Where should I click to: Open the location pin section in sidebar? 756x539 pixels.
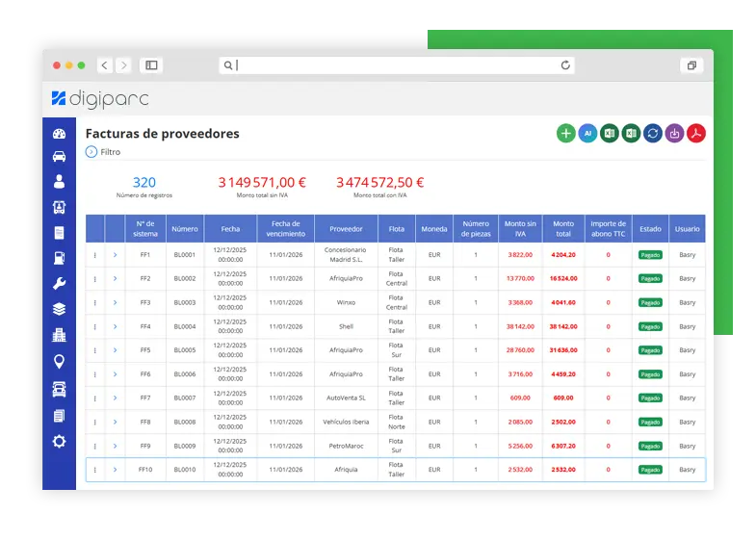click(x=59, y=362)
